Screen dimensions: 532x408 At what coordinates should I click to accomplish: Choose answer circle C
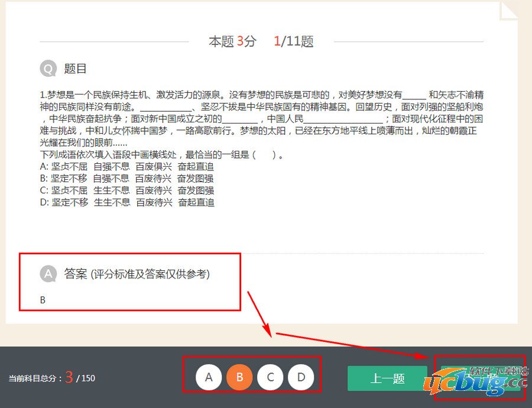point(270,377)
